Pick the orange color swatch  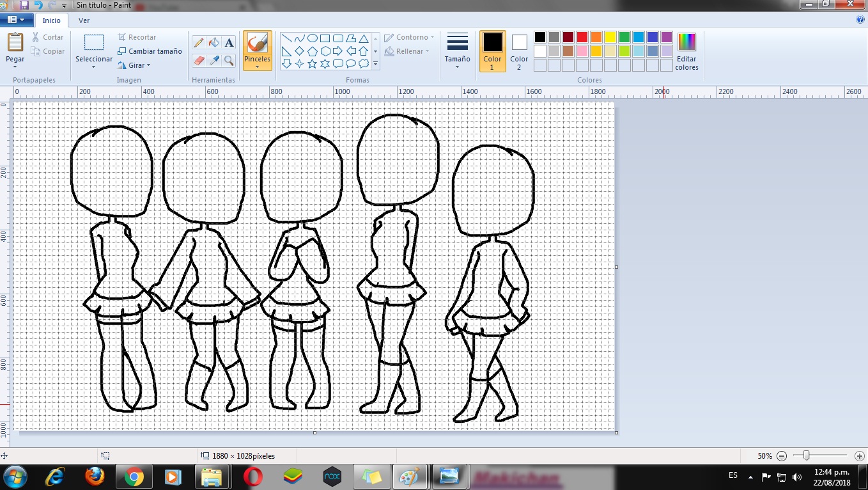596,37
